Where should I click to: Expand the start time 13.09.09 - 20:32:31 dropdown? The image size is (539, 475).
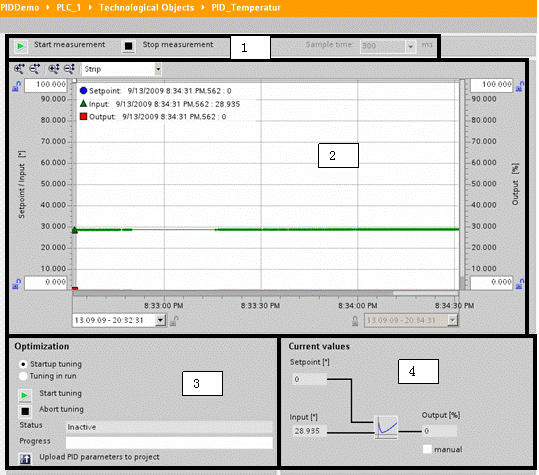[160, 320]
